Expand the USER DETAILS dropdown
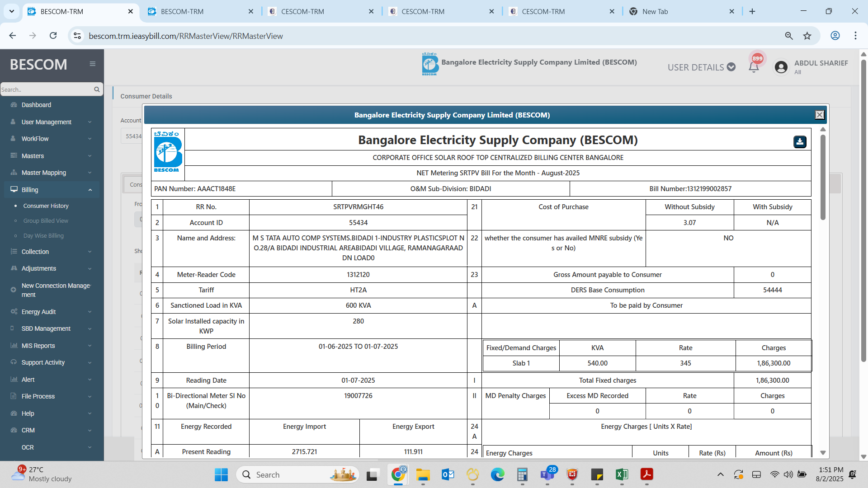 pyautogui.click(x=701, y=67)
